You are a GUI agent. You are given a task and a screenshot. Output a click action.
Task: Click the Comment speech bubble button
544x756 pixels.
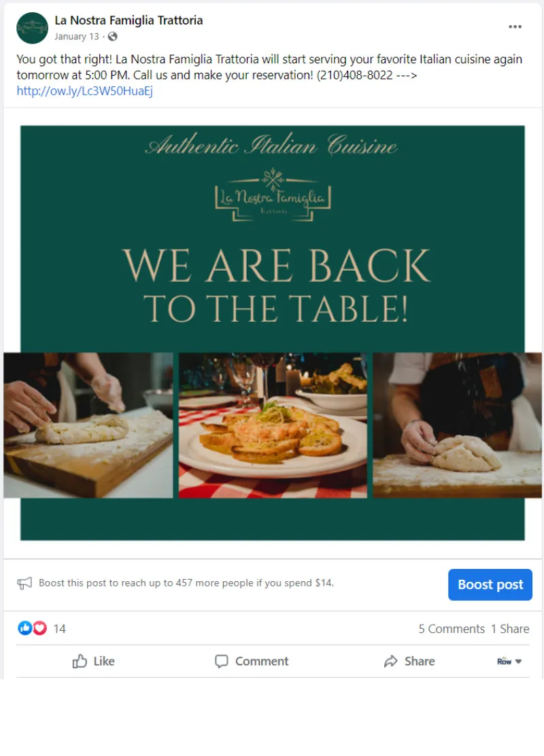click(x=252, y=661)
